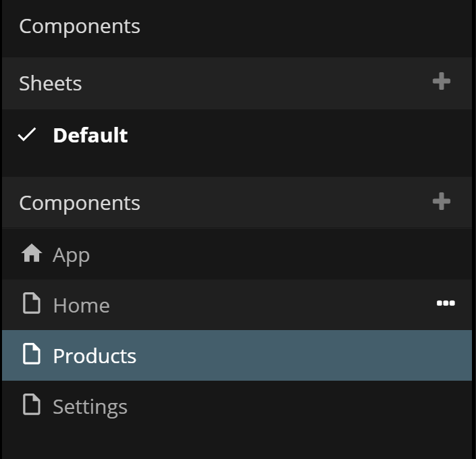Select the Default sheet label
This screenshot has width=476, height=459.
(x=90, y=135)
